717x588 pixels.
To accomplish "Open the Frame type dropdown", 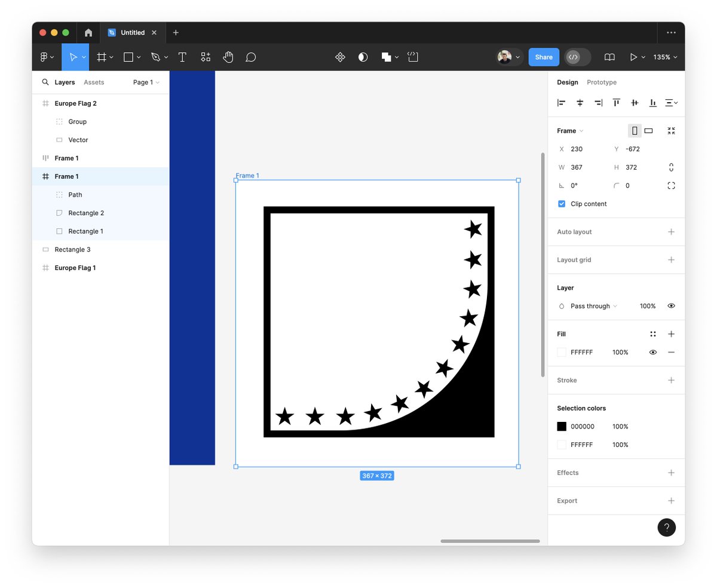I will coord(570,131).
